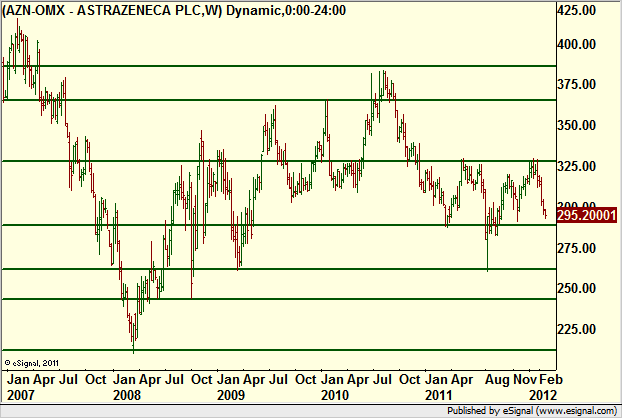
Task: Click the 2007 year label
Action: point(21,395)
